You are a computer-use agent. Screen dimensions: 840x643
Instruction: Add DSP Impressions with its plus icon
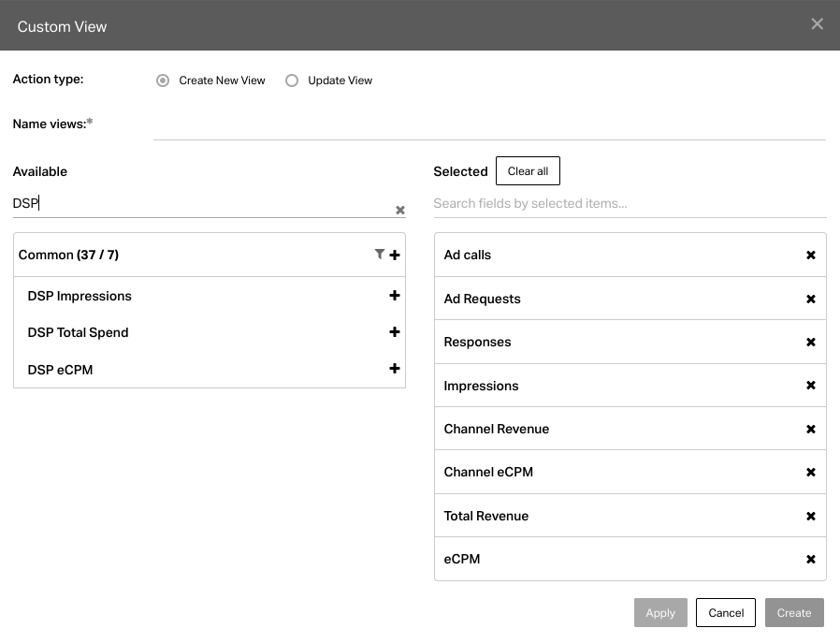pos(395,296)
